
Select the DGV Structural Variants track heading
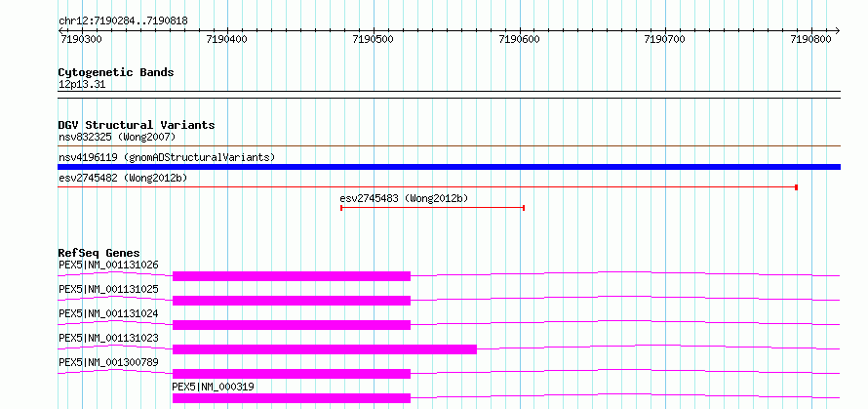(137, 125)
